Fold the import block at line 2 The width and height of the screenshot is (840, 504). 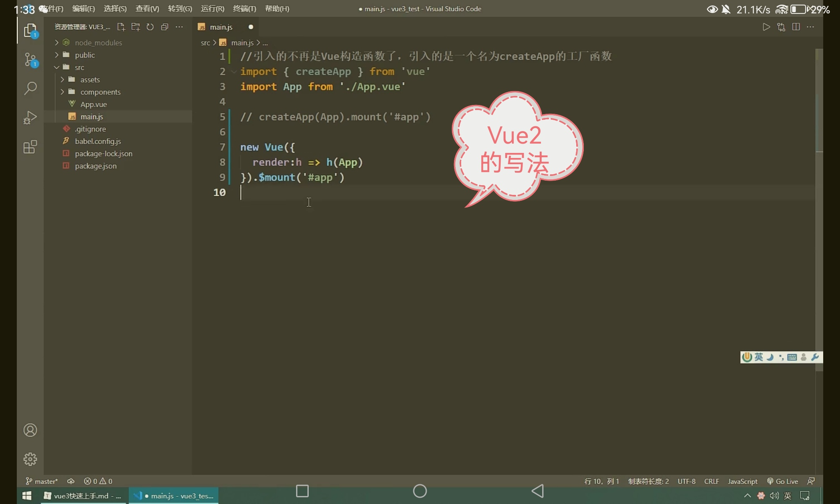tap(234, 72)
